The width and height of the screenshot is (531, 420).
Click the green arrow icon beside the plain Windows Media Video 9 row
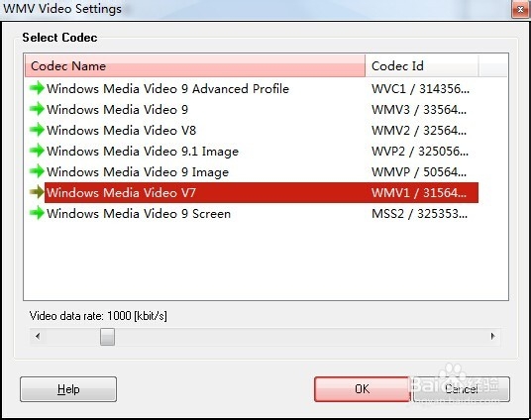37,109
